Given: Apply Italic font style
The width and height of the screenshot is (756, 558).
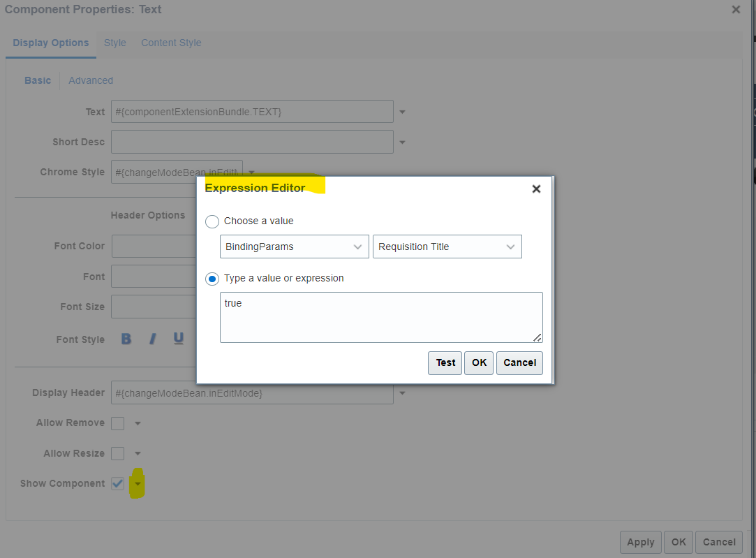Looking at the screenshot, I should tap(152, 339).
